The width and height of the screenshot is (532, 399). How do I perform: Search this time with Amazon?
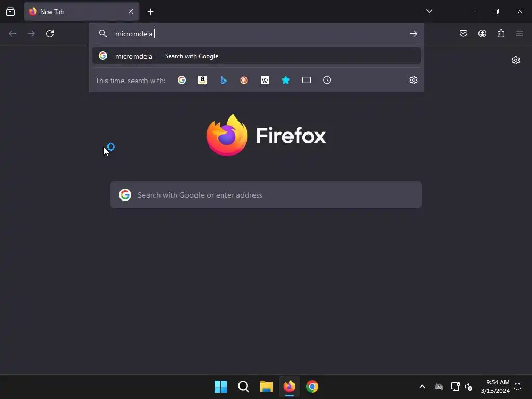pyautogui.click(x=203, y=80)
